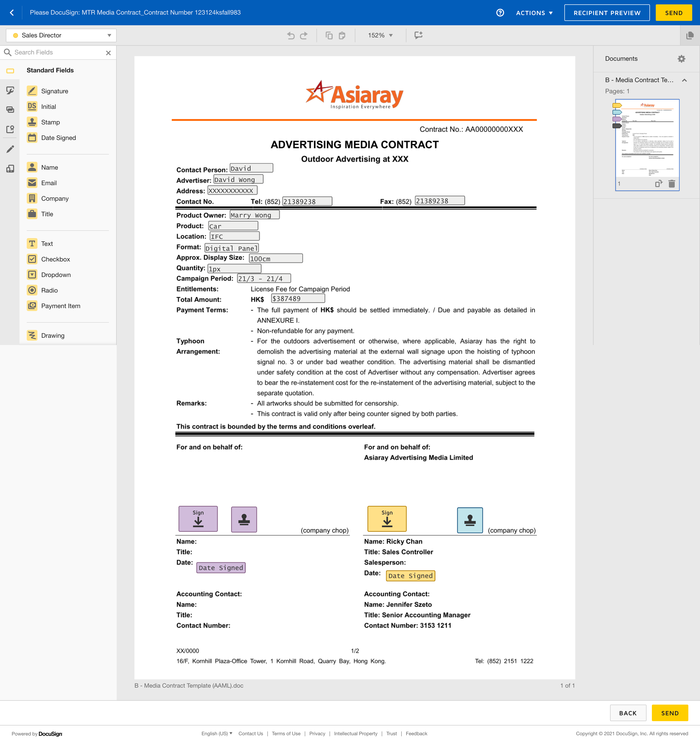Select the yellow Sign tag
Screen dimensions: 700x743
point(387,519)
